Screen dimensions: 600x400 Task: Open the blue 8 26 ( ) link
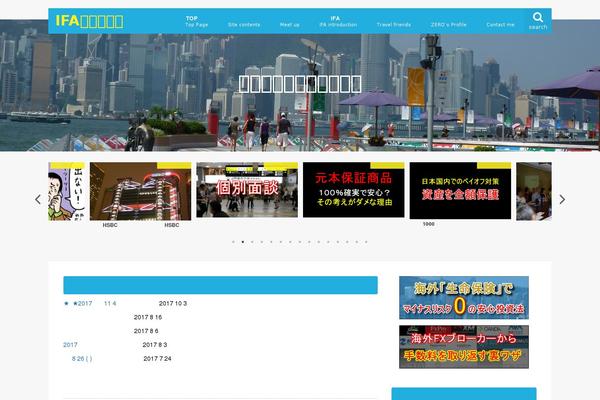(x=82, y=359)
